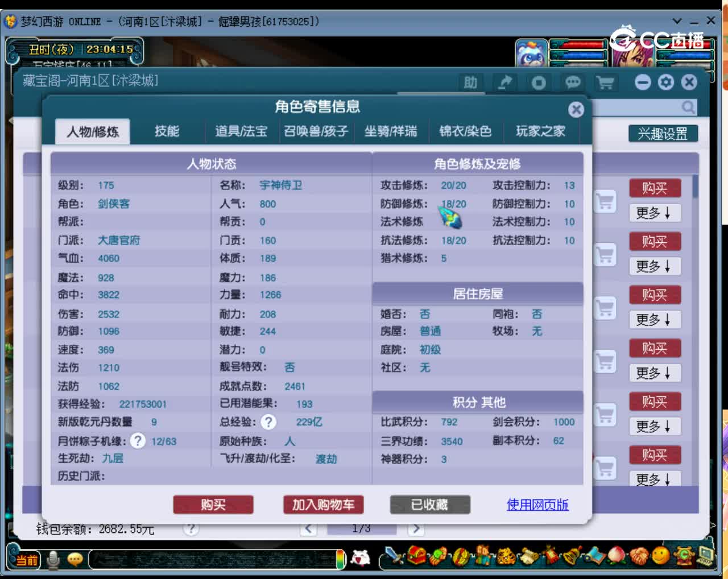
Task: Expand the fourth 更多 dropdown in listing
Action: [655, 373]
